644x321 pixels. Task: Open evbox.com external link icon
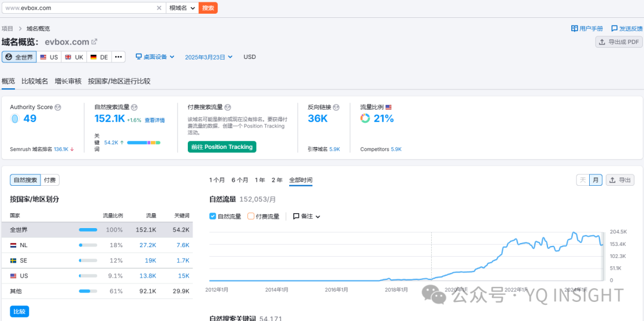[x=94, y=42]
